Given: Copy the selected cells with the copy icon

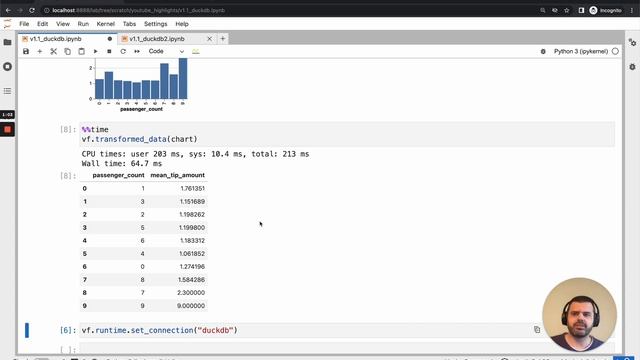Looking at the screenshot, I should tap(67, 51).
